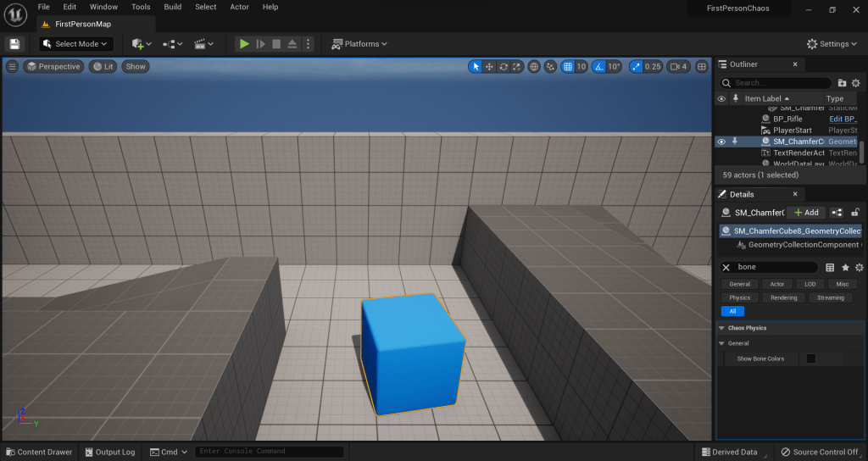Screen dimensions: 868x461
Task: Enable the Show Bone Colors checkbox
Action: [810, 358]
